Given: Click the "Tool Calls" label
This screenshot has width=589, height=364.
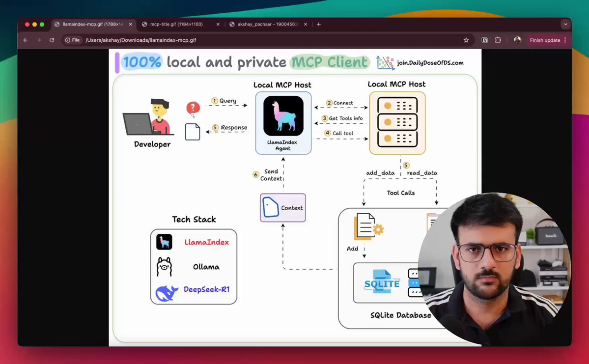Looking at the screenshot, I should (401, 193).
